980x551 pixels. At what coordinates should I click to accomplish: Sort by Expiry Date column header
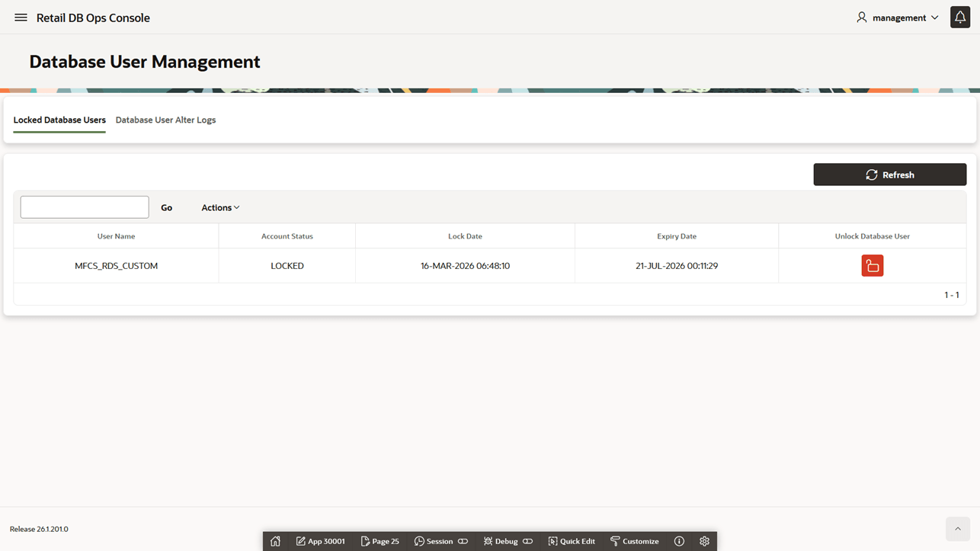pos(677,236)
